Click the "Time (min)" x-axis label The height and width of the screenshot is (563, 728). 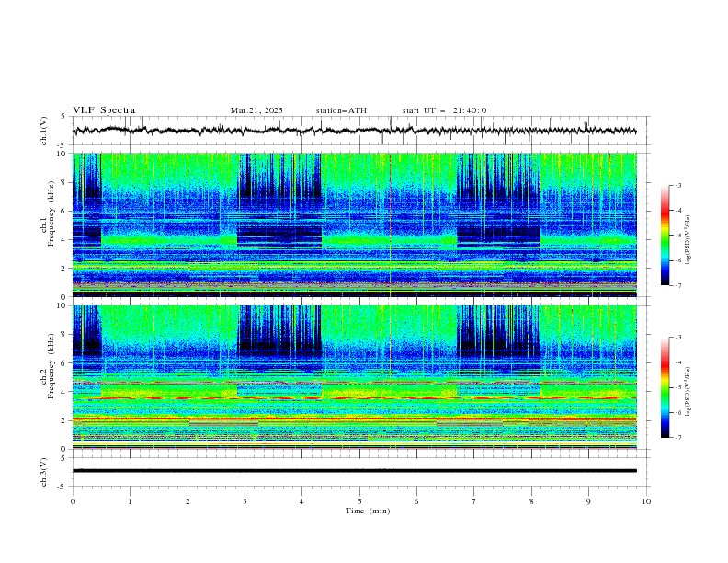(368, 511)
